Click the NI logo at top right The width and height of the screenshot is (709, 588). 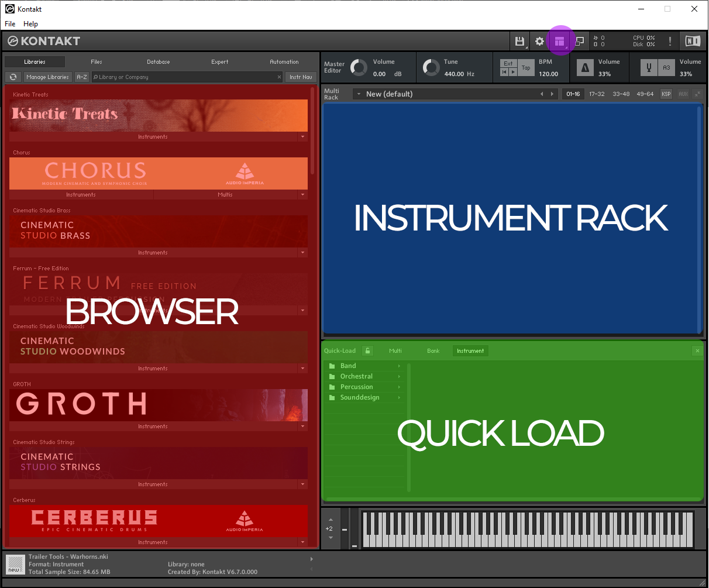coord(692,41)
